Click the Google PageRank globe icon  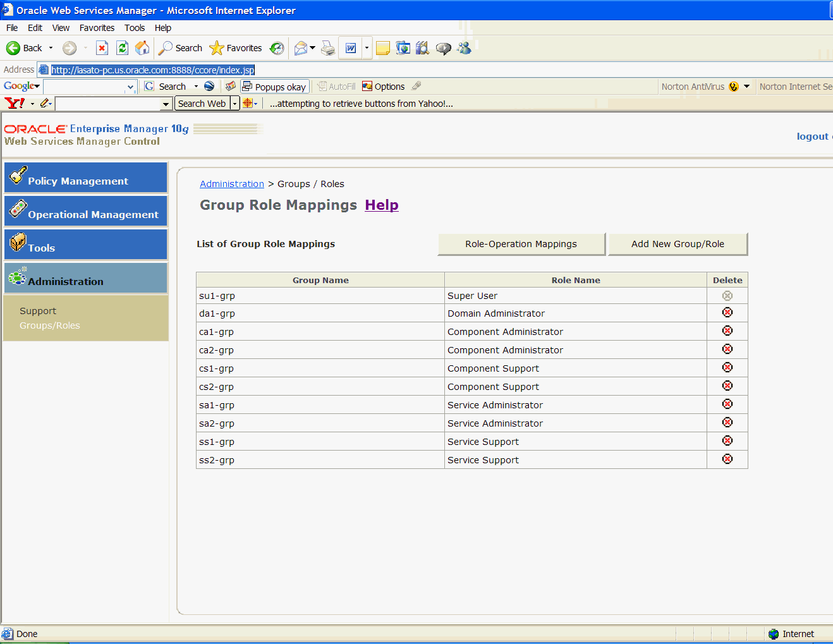[209, 86]
